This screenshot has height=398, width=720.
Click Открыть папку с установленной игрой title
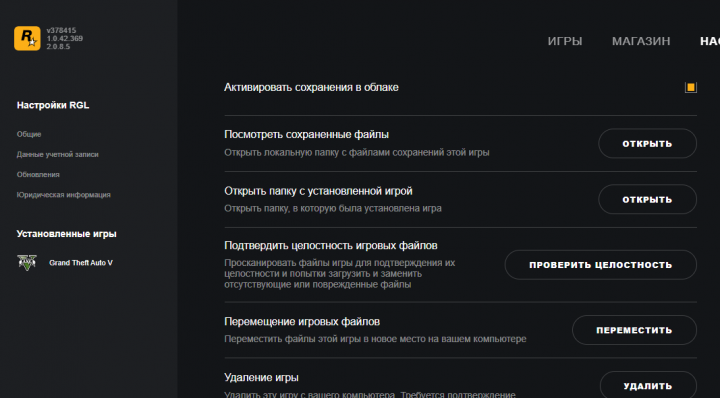318,191
